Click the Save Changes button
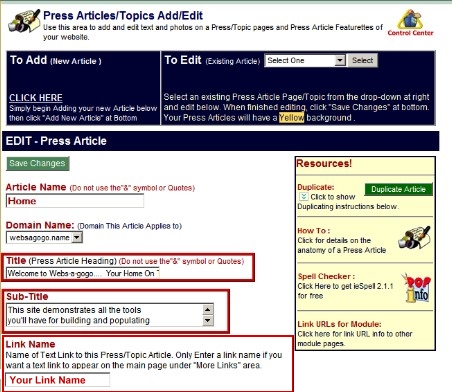Screen dimensions: 452x392 (38, 163)
